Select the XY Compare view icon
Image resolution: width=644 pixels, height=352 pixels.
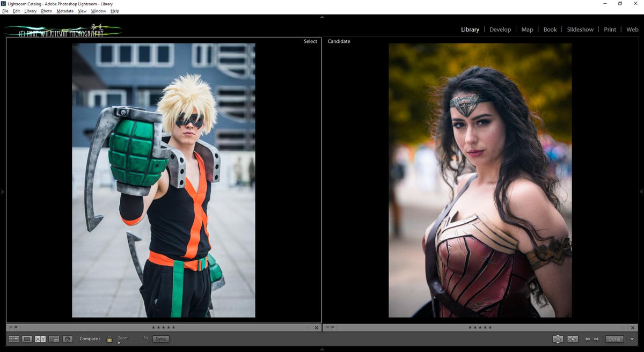(40, 339)
